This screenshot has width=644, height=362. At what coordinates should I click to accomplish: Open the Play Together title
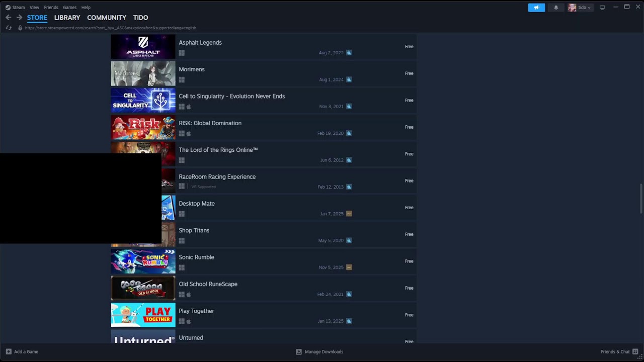click(x=197, y=311)
